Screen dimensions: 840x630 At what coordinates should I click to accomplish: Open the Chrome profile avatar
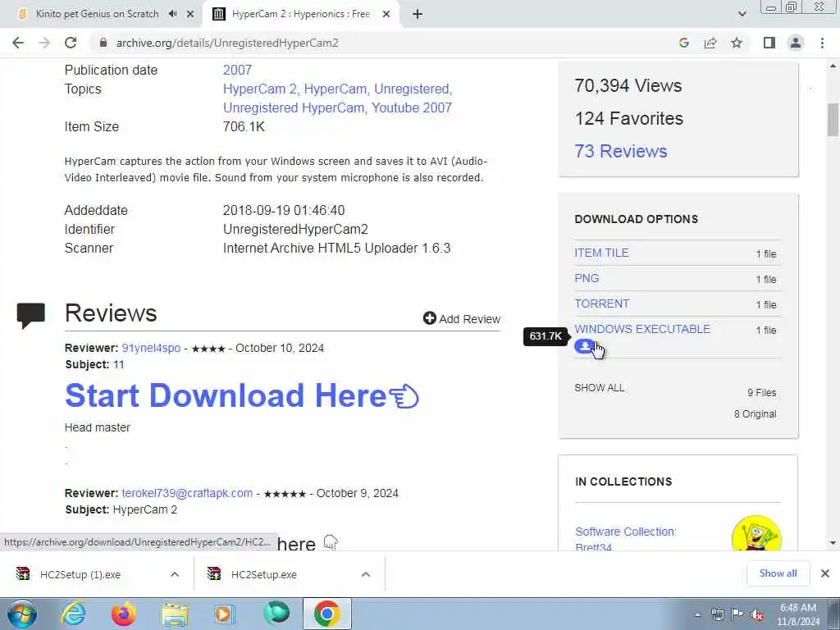[x=796, y=43]
